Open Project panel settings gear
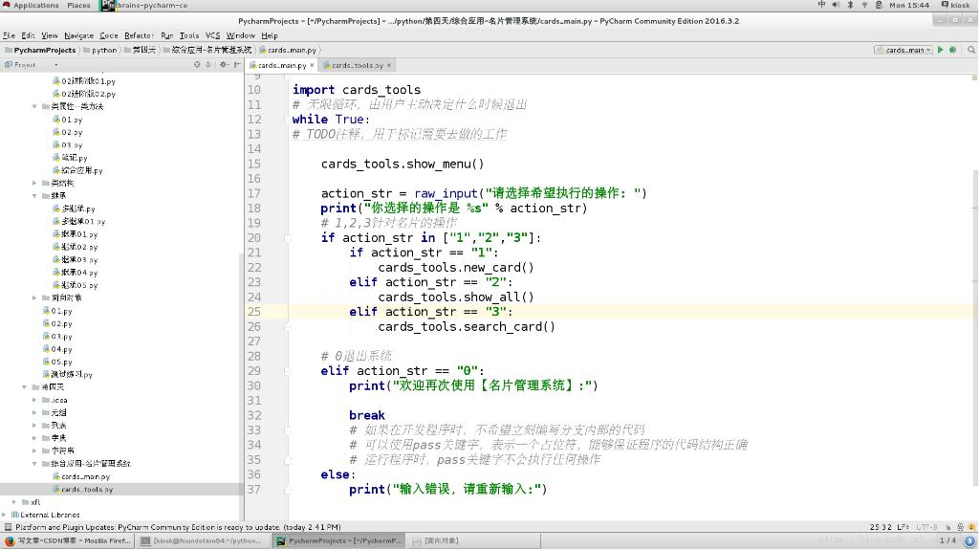 click(223, 64)
